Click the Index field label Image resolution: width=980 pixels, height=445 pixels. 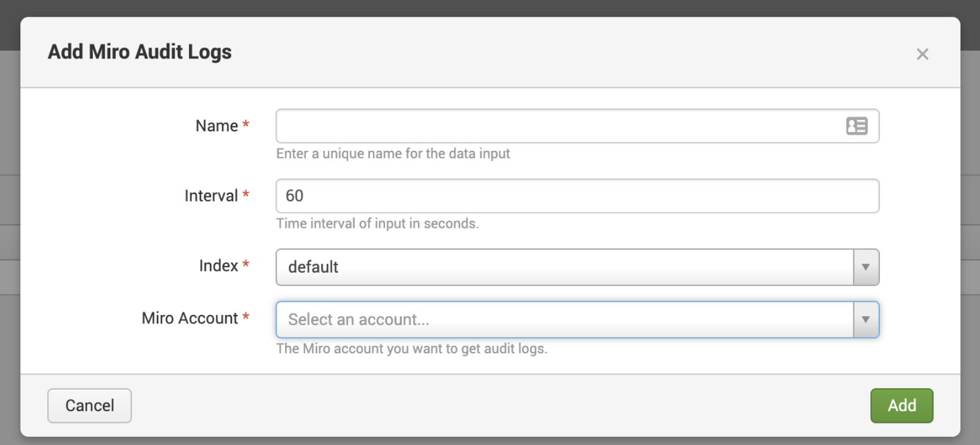coord(218,265)
